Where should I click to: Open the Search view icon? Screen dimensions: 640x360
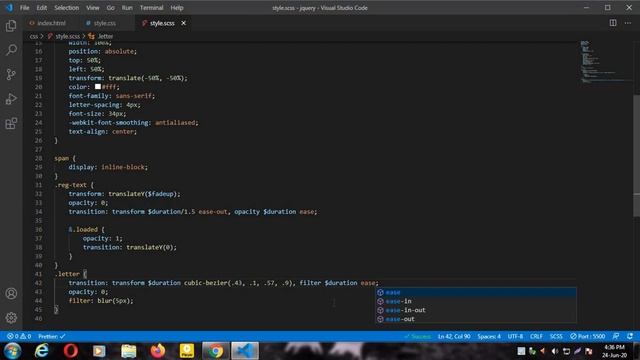coord(11,50)
